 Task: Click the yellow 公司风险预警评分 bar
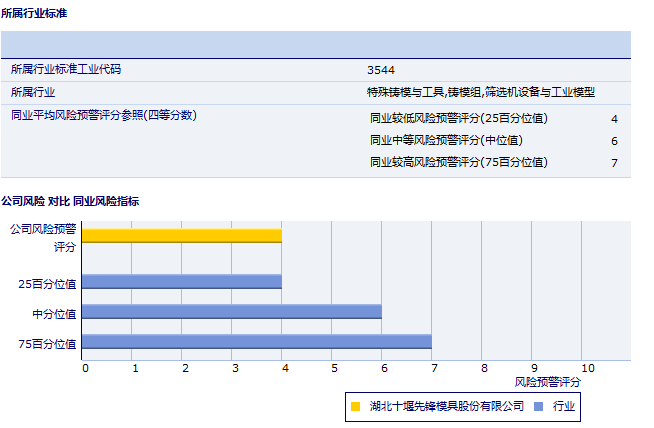pos(181,236)
